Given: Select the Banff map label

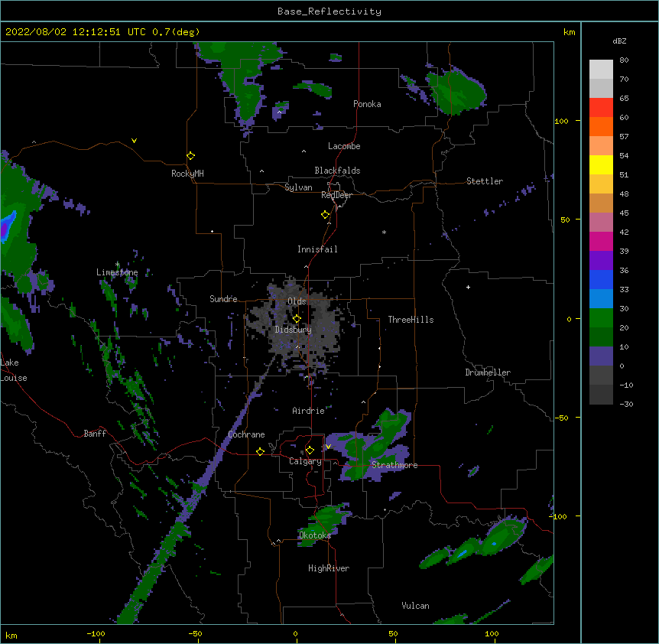Looking at the screenshot, I should (x=95, y=434).
